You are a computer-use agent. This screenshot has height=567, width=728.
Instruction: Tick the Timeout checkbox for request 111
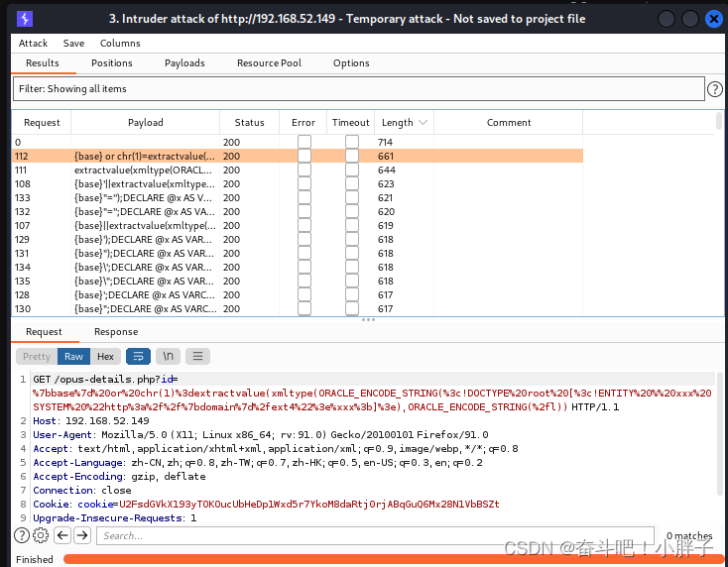click(352, 170)
